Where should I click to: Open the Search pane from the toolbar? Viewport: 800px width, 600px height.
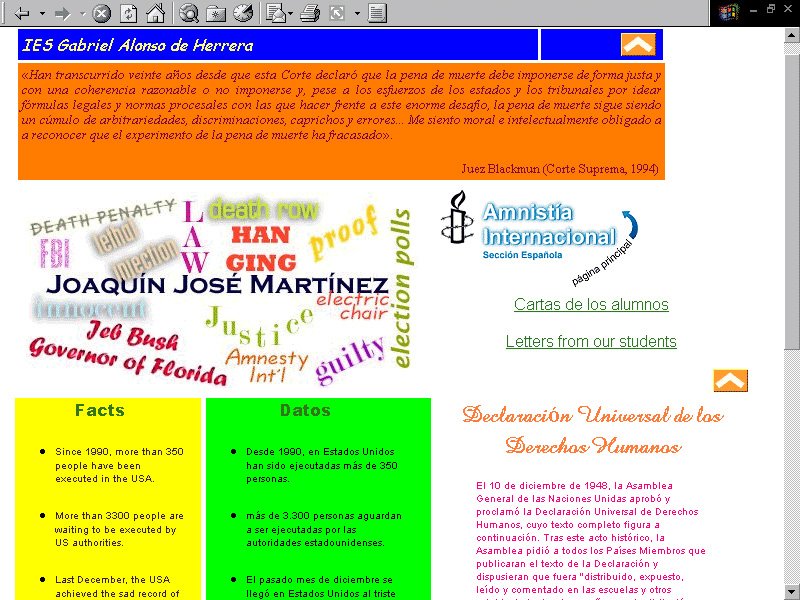[x=189, y=13]
